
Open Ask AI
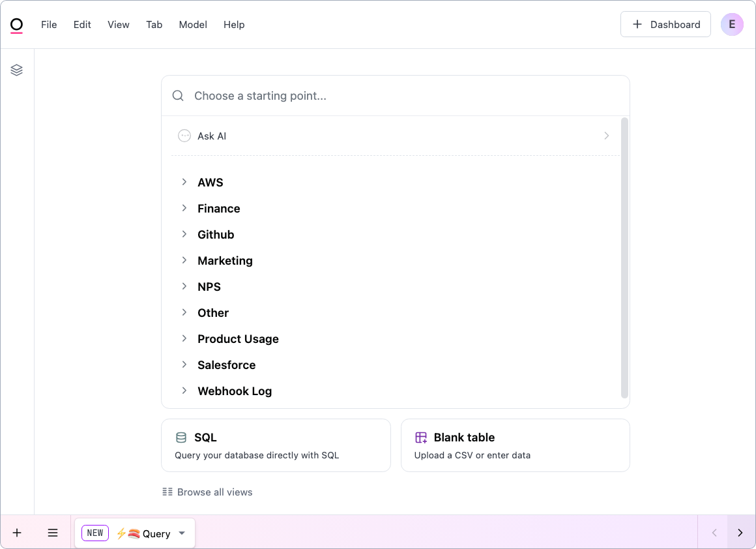click(212, 136)
